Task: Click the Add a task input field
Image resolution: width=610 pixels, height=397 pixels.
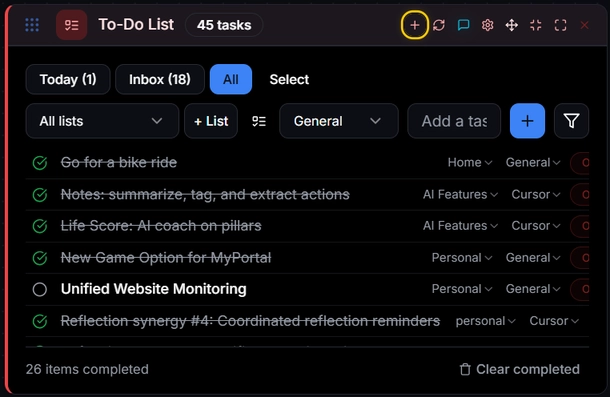Action: [454, 121]
